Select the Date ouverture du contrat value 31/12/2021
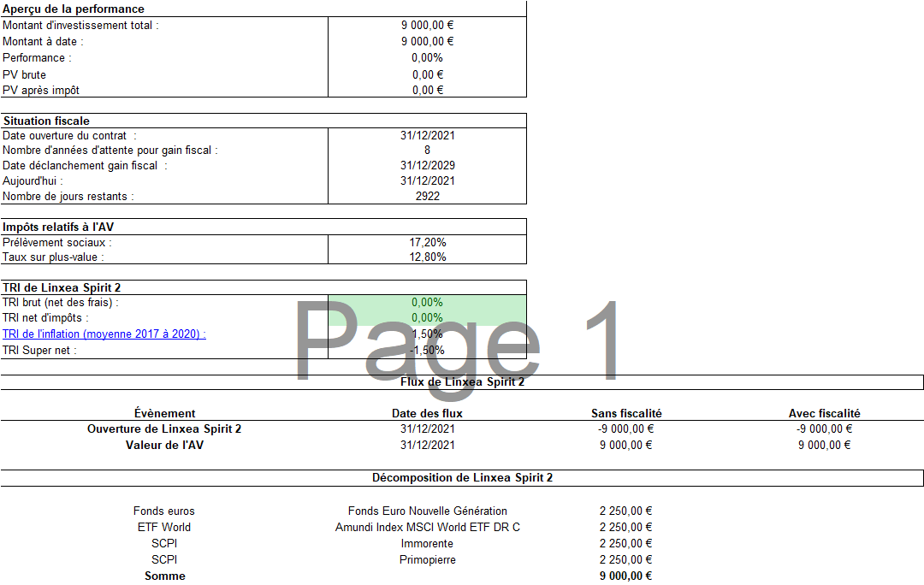 pos(427,135)
